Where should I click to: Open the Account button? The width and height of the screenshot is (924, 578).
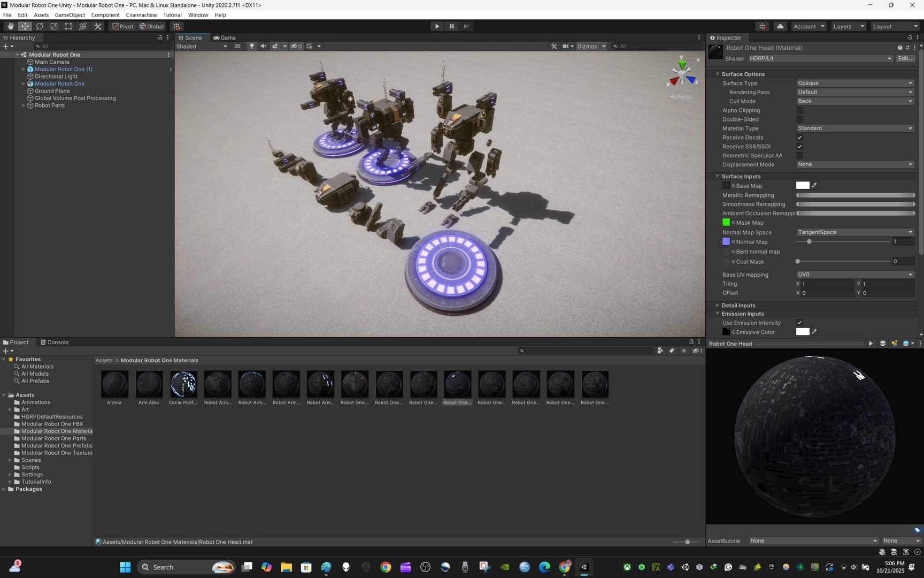coord(808,26)
